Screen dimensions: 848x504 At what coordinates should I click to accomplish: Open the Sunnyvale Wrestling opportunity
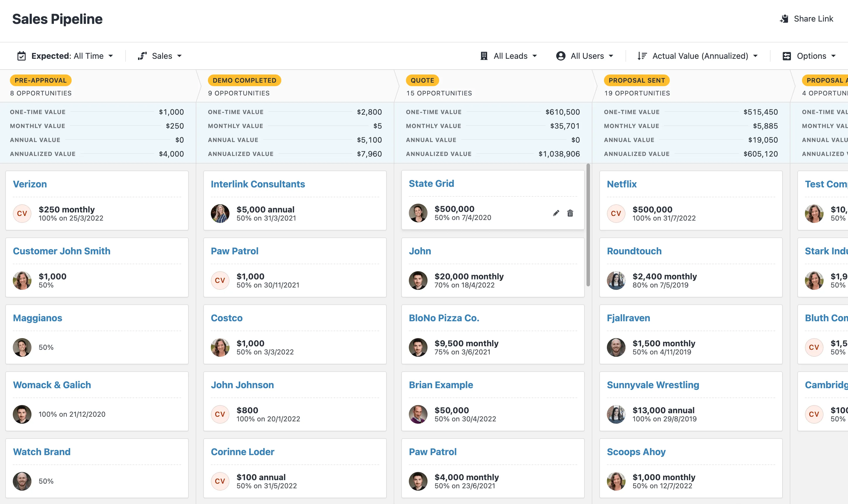pos(653,385)
